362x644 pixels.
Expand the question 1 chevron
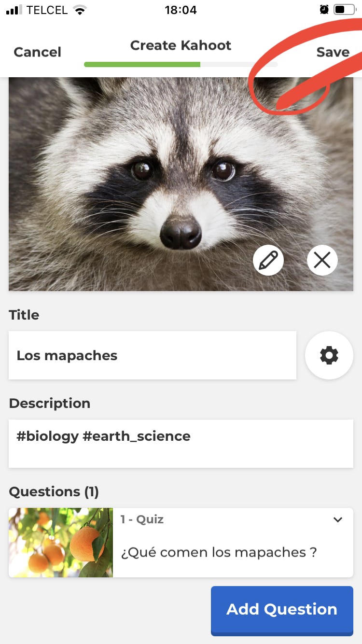(x=338, y=520)
